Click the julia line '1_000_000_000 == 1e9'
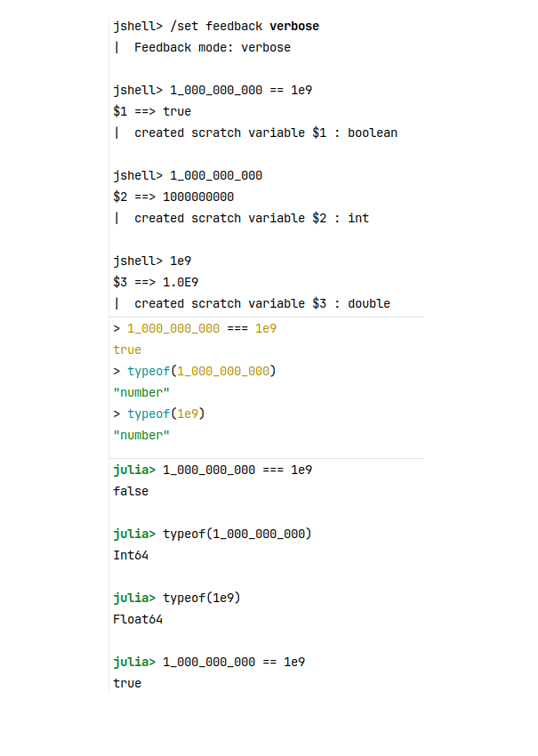 pos(209,662)
